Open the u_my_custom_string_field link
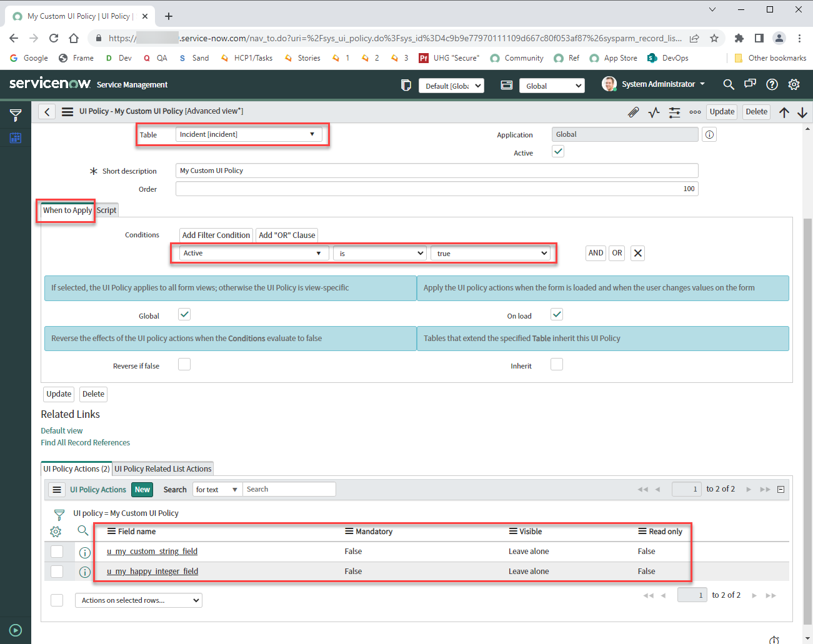 pyautogui.click(x=152, y=552)
